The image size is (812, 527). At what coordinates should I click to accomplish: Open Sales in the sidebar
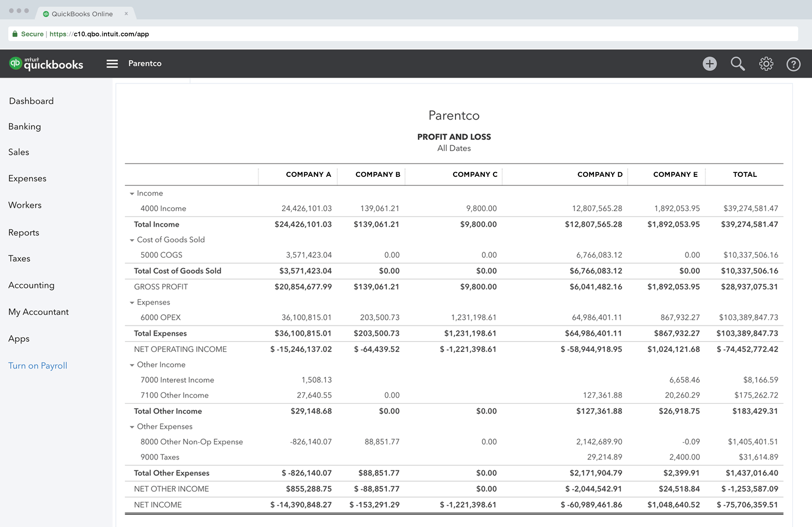click(x=19, y=152)
